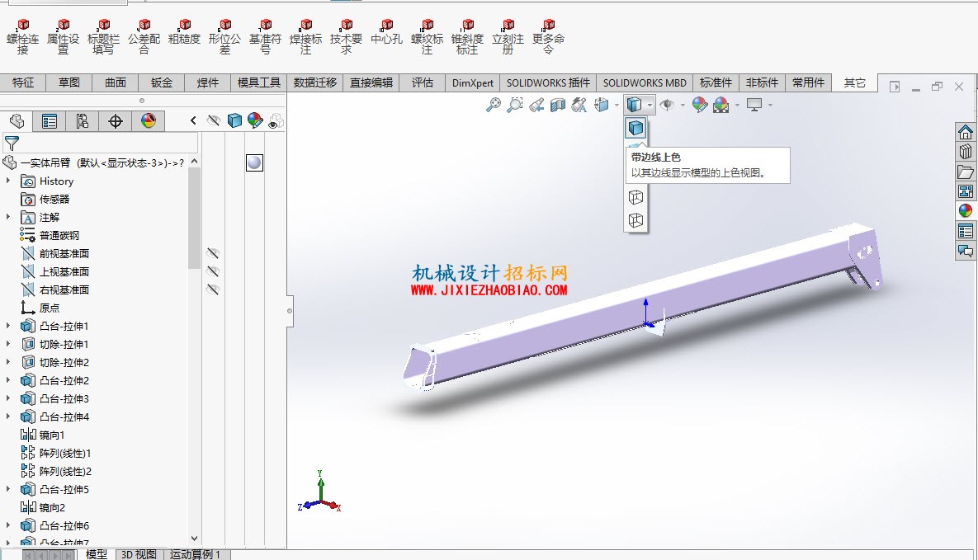978x560 pixels.
Task: Switch to the ConfigurationManager tab
Action: [83, 121]
